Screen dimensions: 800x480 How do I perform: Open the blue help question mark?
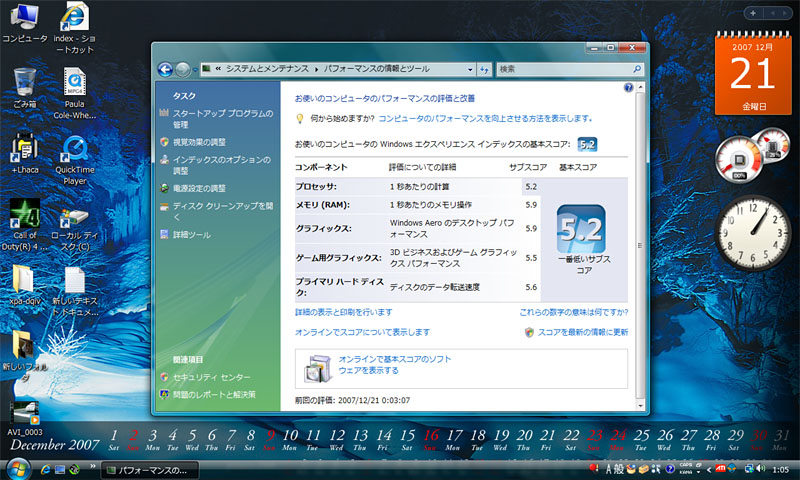pos(629,88)
